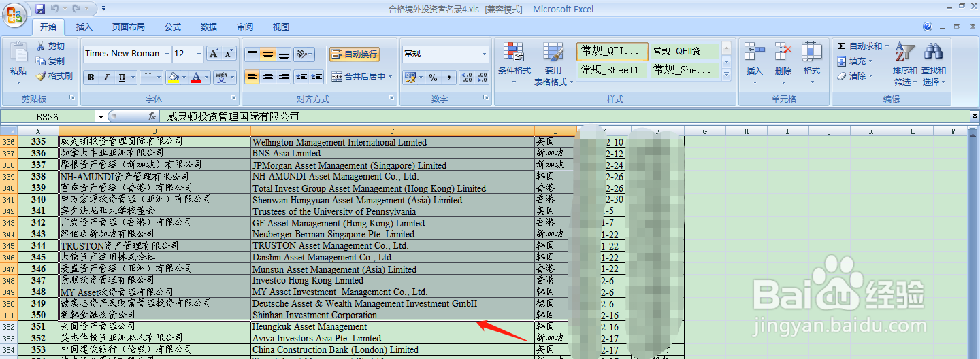Open 填充 fill options
Image resolution: width=980 pixels, height=359 pixels.
click(855, 61)
